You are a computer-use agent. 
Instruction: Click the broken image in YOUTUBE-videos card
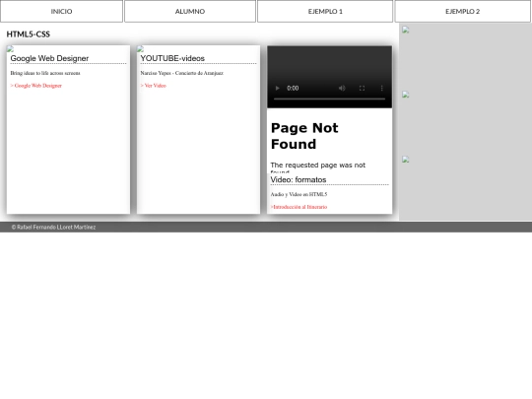141,49
